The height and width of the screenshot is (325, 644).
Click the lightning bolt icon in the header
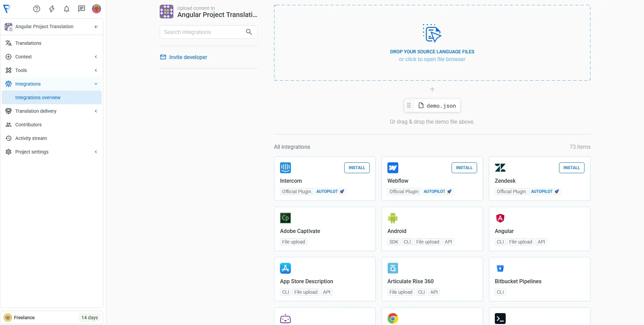[52, 9]
